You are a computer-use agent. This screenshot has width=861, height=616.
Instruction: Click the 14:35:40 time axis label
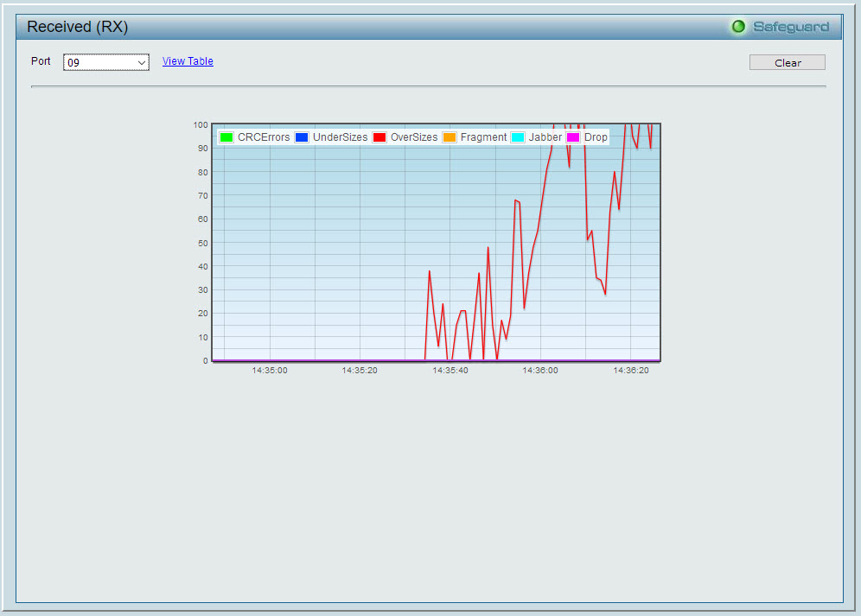(x=450, y=371)
